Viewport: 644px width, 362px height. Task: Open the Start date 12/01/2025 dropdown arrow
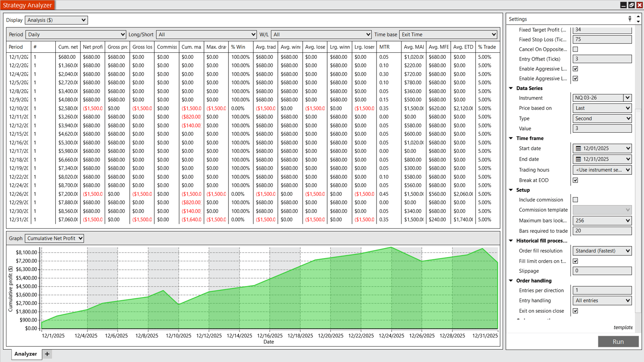pyautogui.click(x=628, y=149)
